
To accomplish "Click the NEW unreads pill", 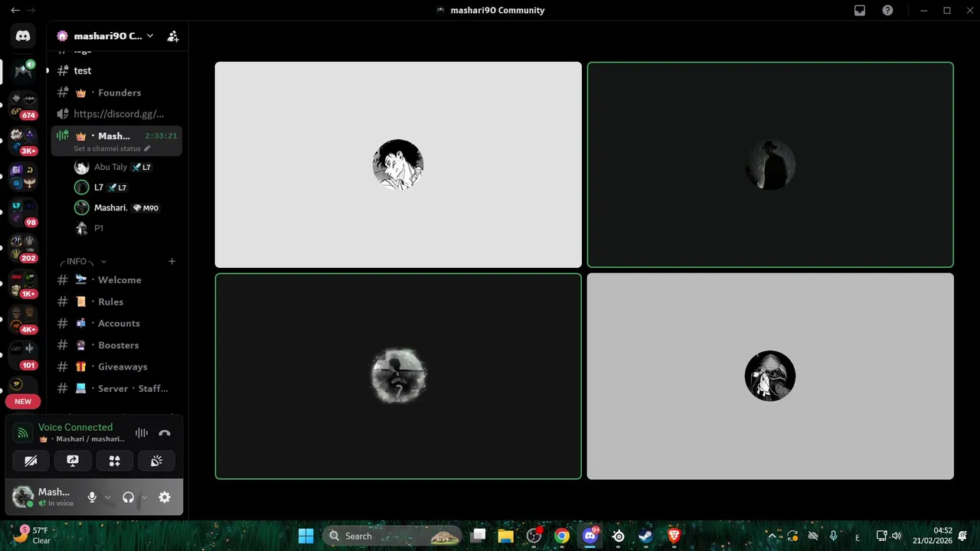I will tap(23, 401).
